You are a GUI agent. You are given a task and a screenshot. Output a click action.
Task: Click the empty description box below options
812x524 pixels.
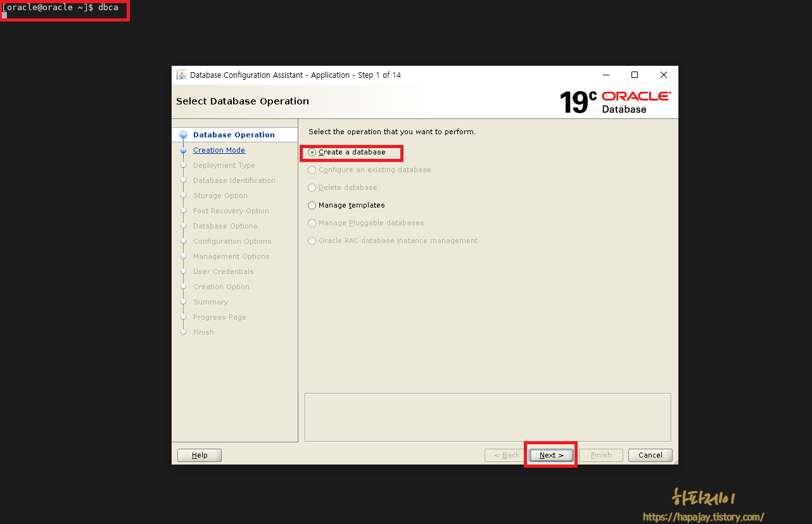click(x=488, y=417)
